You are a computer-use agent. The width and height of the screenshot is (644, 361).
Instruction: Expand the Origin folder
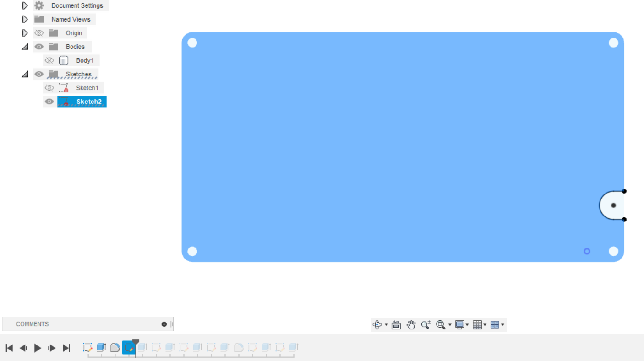coord(25,33)
